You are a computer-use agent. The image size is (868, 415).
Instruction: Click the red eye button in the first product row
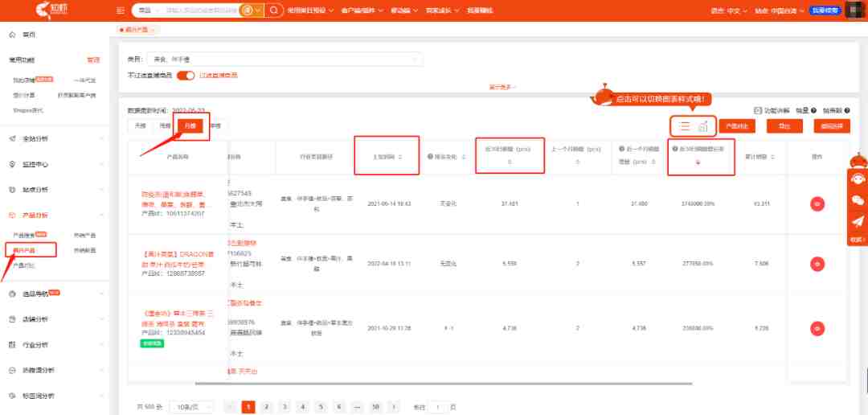tap(817, 204)
